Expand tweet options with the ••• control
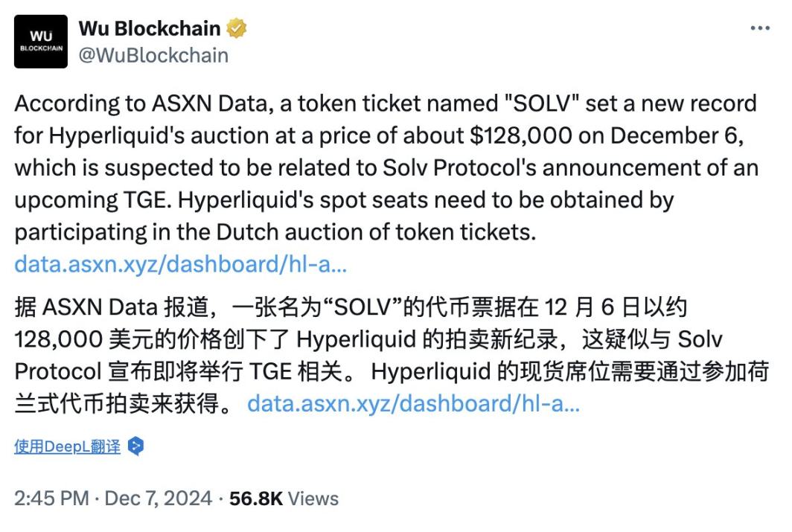This screenshot has height=532, width=792. [x=761, y=28]
